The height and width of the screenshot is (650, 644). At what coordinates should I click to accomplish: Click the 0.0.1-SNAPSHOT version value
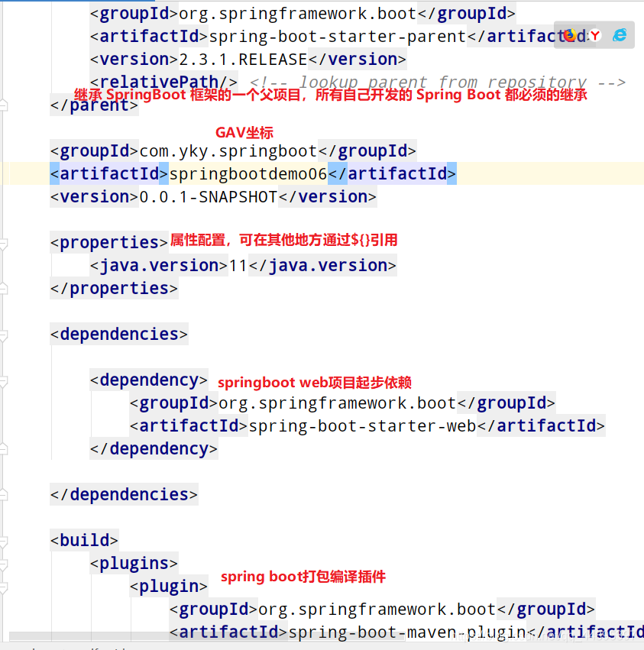click(208, 197)
